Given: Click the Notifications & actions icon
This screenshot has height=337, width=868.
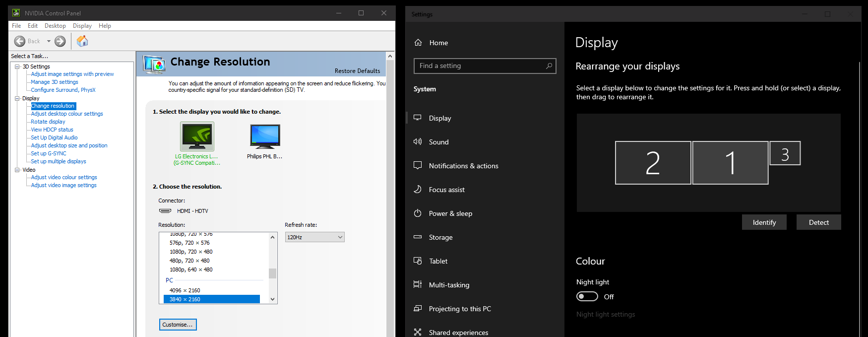Looking at the screenshot, I should click(418, 165).
